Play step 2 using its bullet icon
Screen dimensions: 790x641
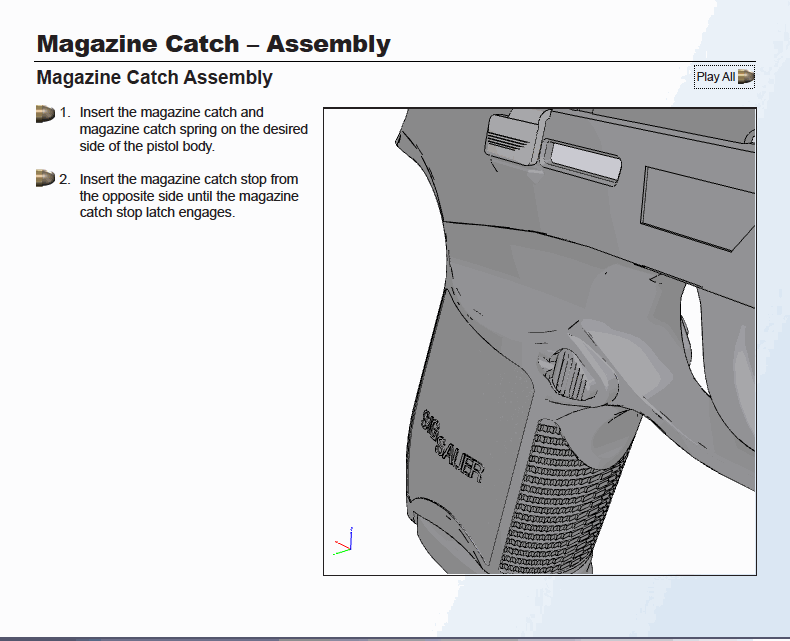[x=45, y=179]
